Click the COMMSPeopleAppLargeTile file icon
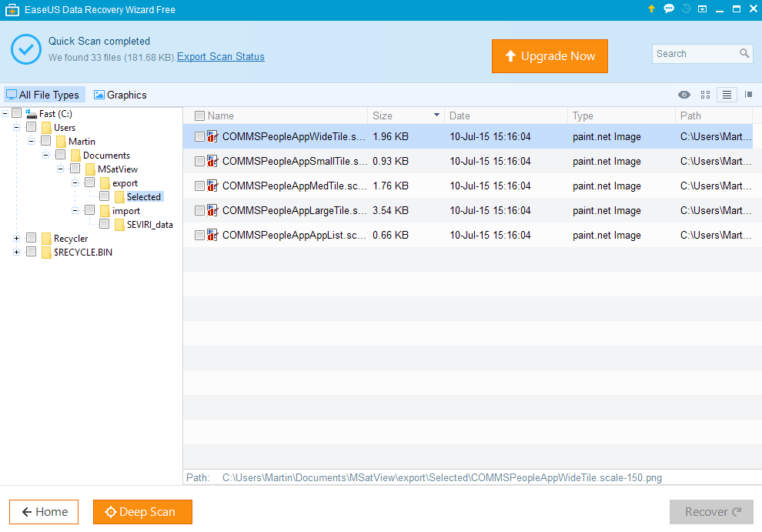 point(212,210)
